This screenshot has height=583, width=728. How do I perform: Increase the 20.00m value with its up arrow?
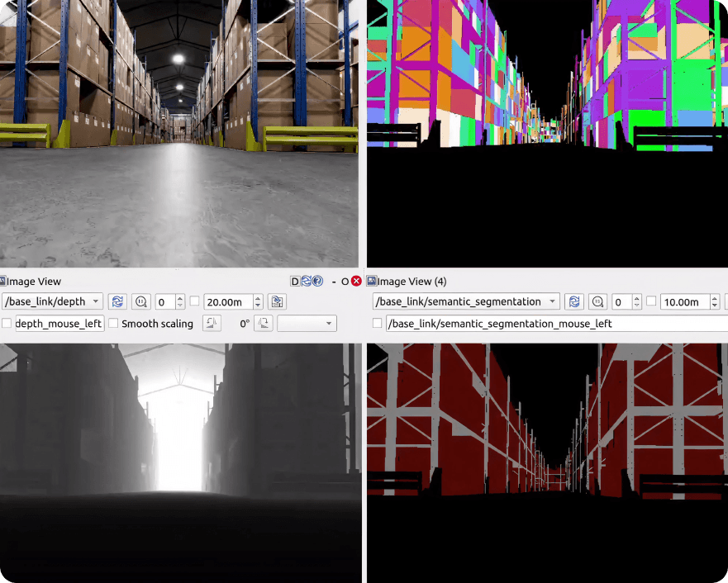pos(258,298)
